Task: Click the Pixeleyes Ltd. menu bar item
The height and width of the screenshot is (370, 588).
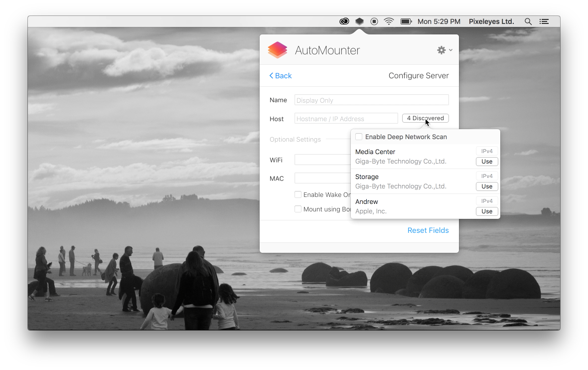Action: pos(491,21)
